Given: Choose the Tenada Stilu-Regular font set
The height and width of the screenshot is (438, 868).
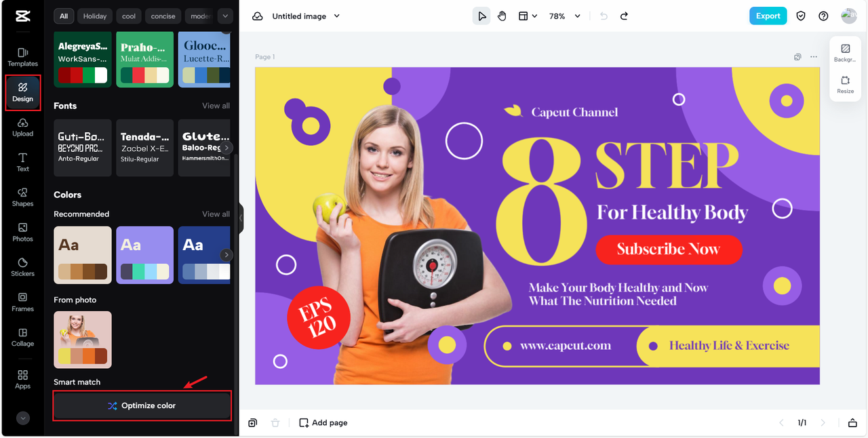Looking at the screenshot, I should 144,148.
